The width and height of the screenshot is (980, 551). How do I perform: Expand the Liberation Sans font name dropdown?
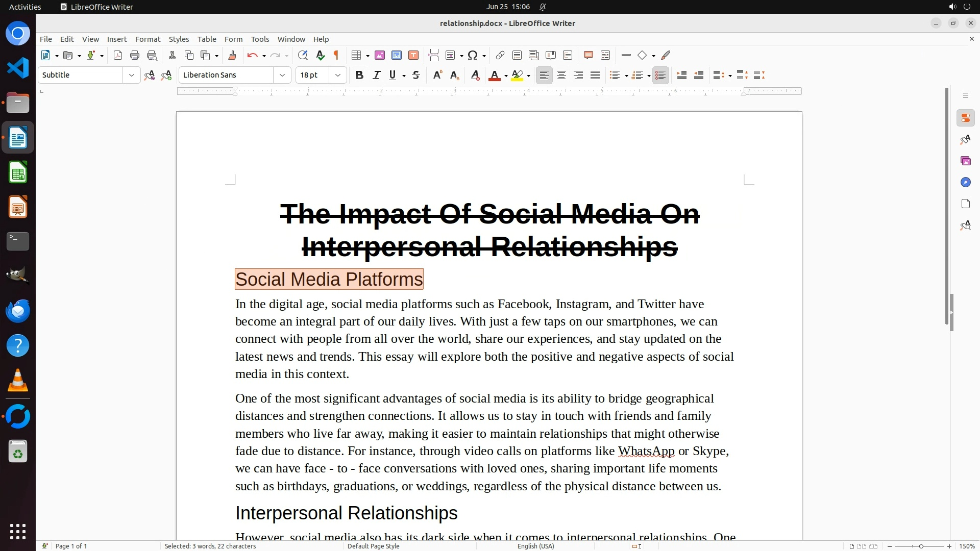click(x=282, y=76)
